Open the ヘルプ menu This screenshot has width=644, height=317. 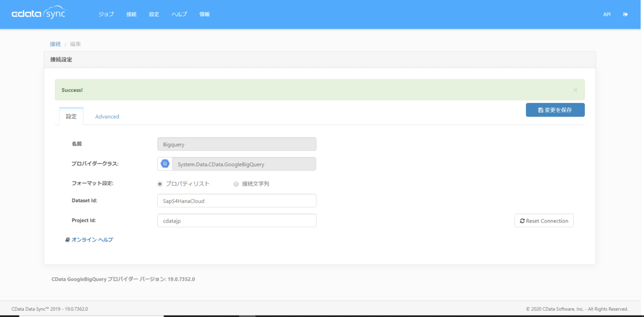coord(179,15)
